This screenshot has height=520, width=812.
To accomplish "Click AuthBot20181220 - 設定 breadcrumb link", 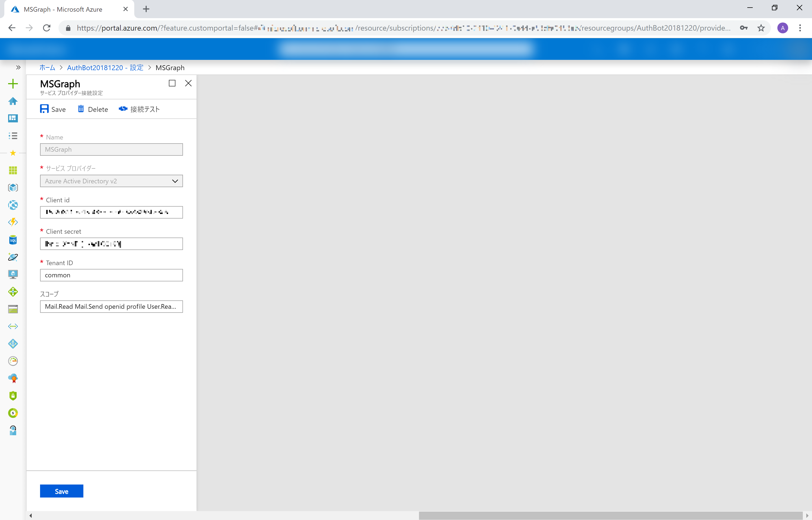I will [105, 67].
